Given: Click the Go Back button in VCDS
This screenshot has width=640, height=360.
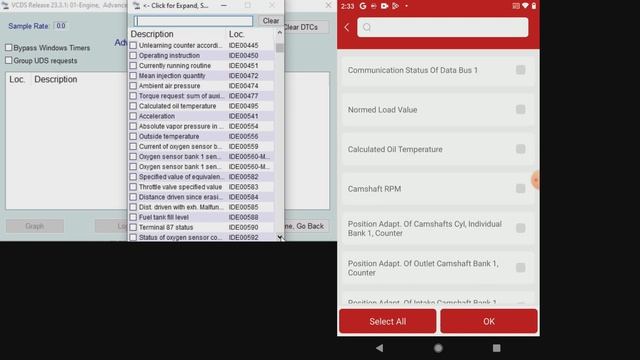Looking at the screenshot, I should coord(306,226).
